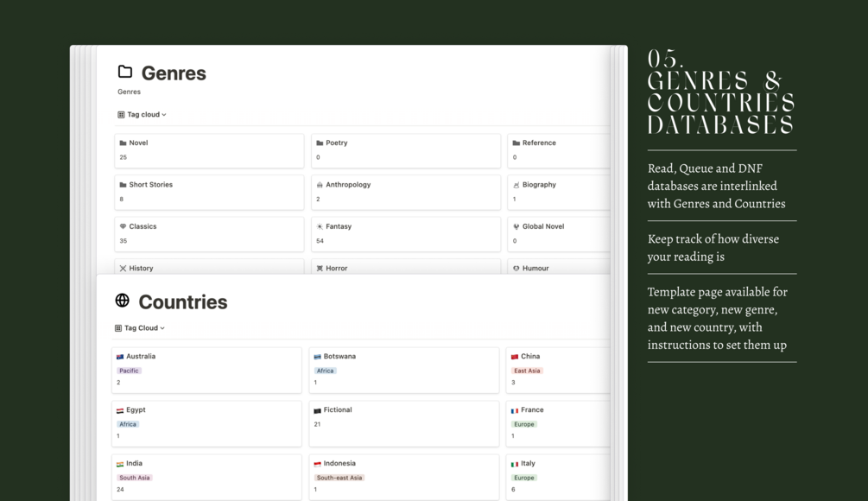Click the Fictional black flag icon
The width and height of the screenshot is (868, 501).
tap(317, 411)
